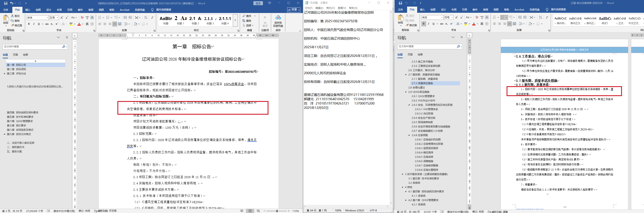This screenshot has height=213, width=644.
Task: Click Save to Baidu Netdisk button
Action: pyautogui.click(x=278, y=21)
